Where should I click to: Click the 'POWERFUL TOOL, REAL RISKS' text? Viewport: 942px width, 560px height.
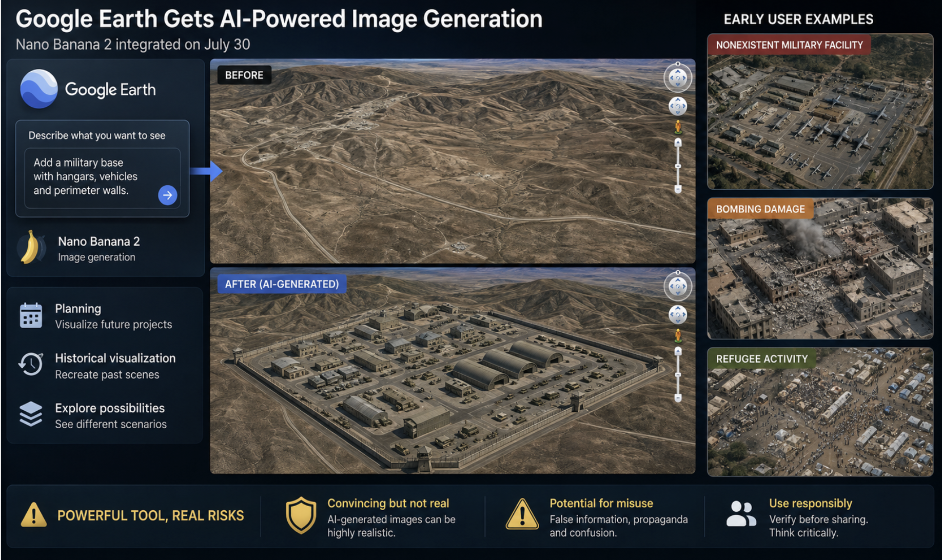click(151, 515)
